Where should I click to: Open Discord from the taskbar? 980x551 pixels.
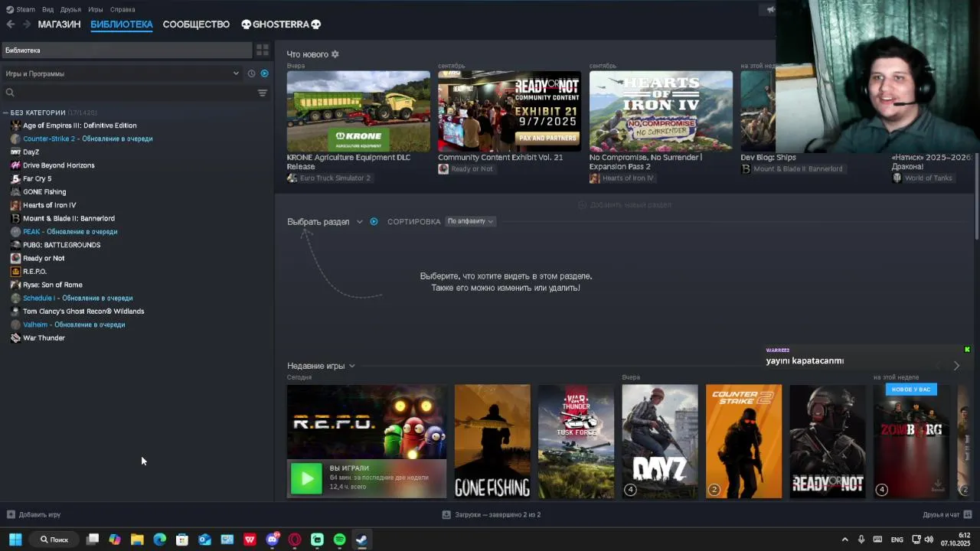point(273,540)
